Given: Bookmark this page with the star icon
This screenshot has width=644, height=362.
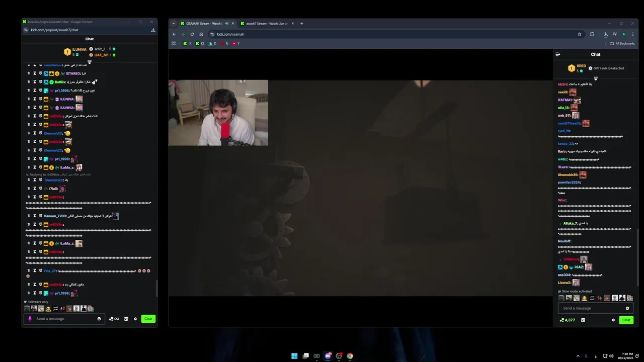Looking at the screenshot, I should [580, 34].
